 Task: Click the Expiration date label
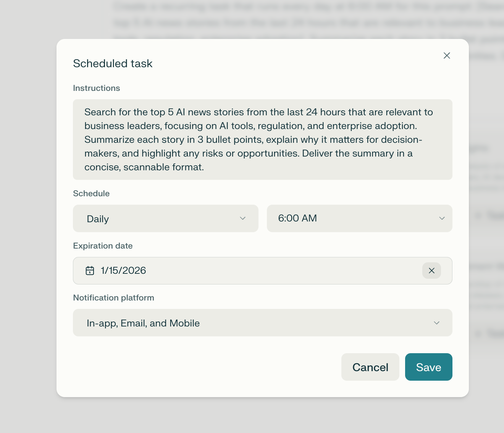click(103, 246)
